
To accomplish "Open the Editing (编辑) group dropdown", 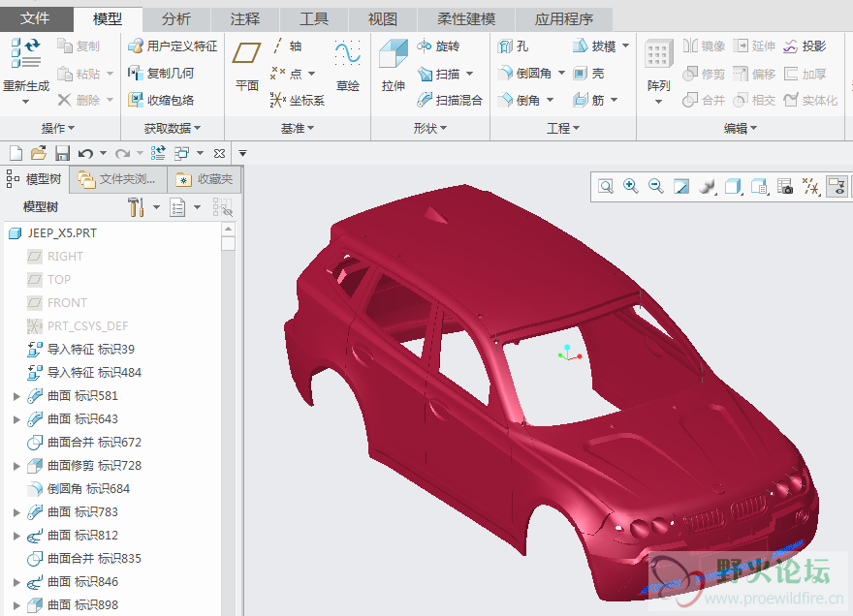I will click(740, 128).
